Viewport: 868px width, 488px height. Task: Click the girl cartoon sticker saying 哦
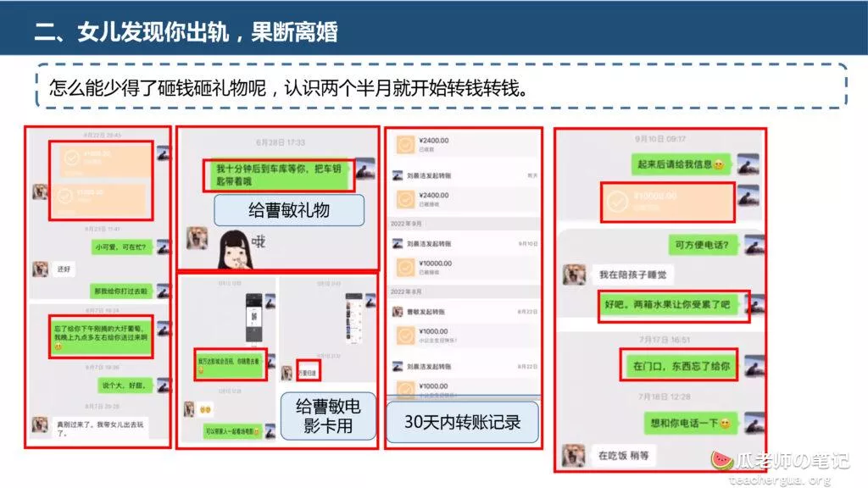(241, 250)
